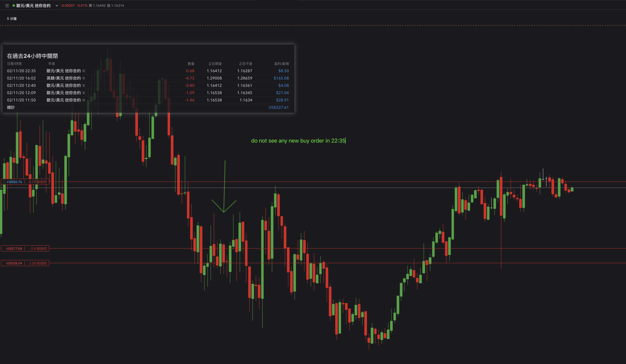
Task: Click the green text annotation about 22:35
Action: tap(298, 141)
